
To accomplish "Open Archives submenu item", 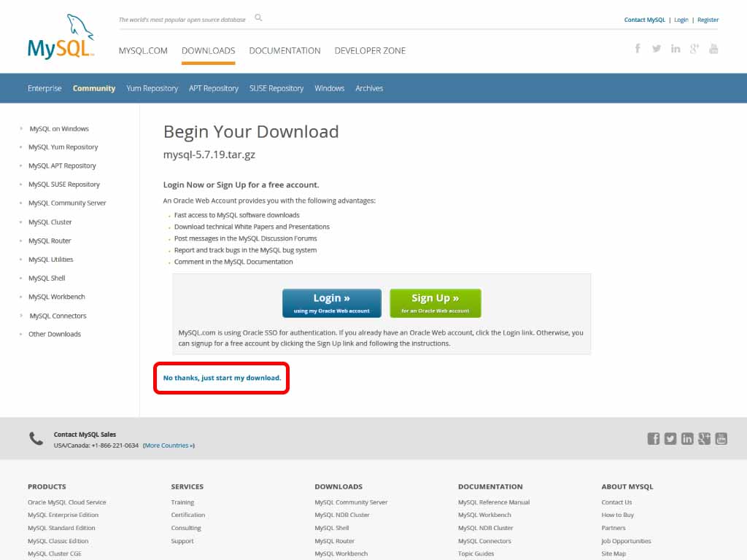I will 369,88.
